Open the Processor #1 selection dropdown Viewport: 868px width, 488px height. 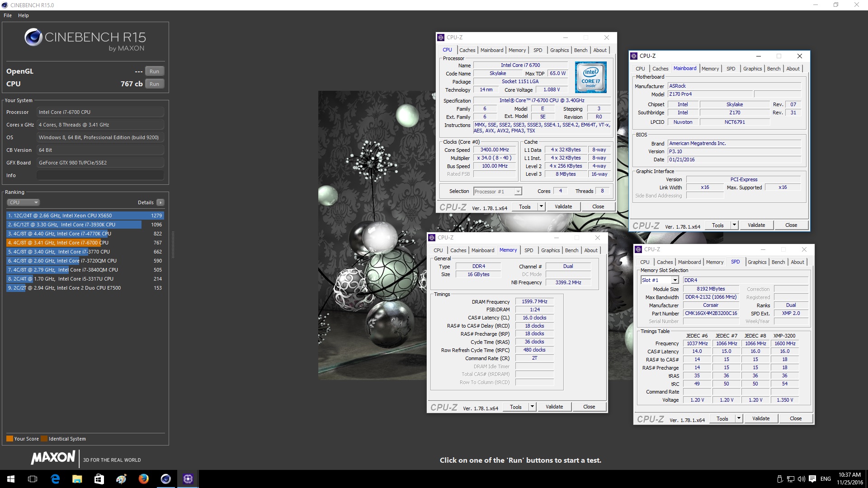click(498, 192)
